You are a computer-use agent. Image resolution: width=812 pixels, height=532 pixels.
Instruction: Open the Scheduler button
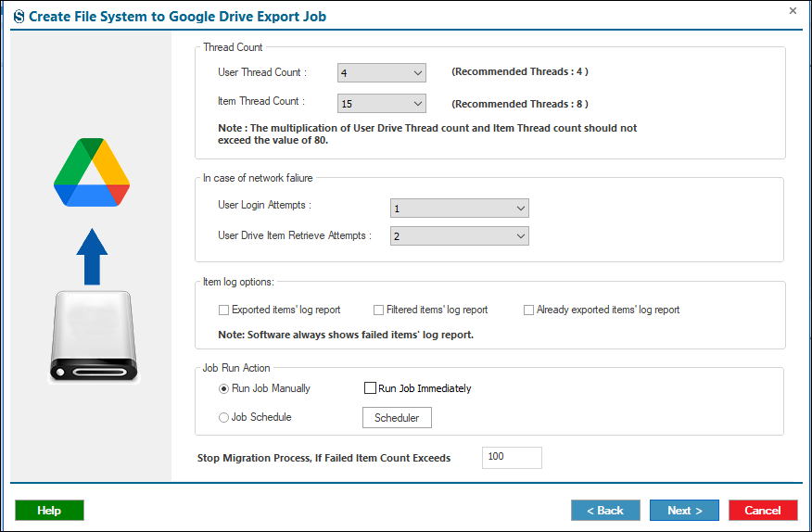(397, 417)
